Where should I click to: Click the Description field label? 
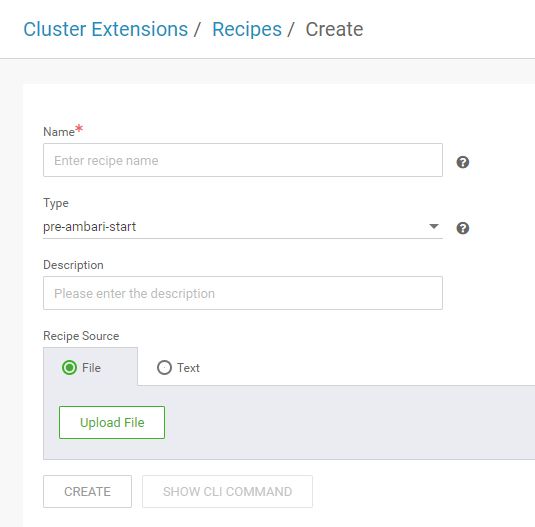(73, 265)
